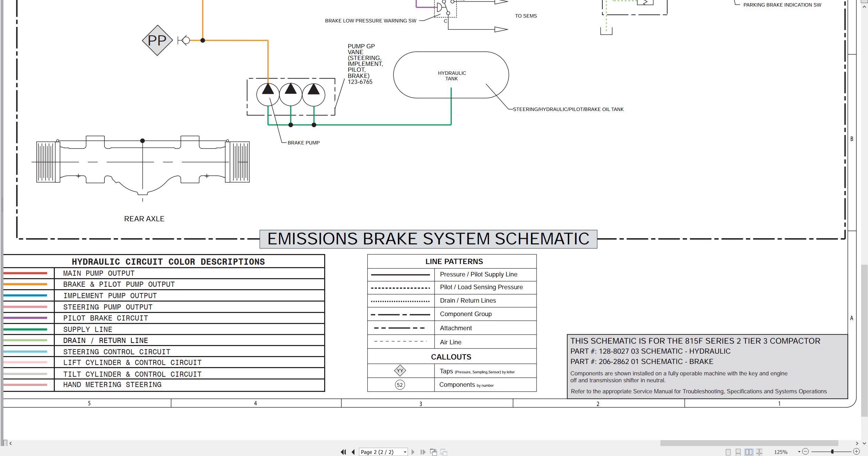The height and width of the screenshot is (456, 868).
Task: Switch to two pages facing layout
Action: coord(749,452)
